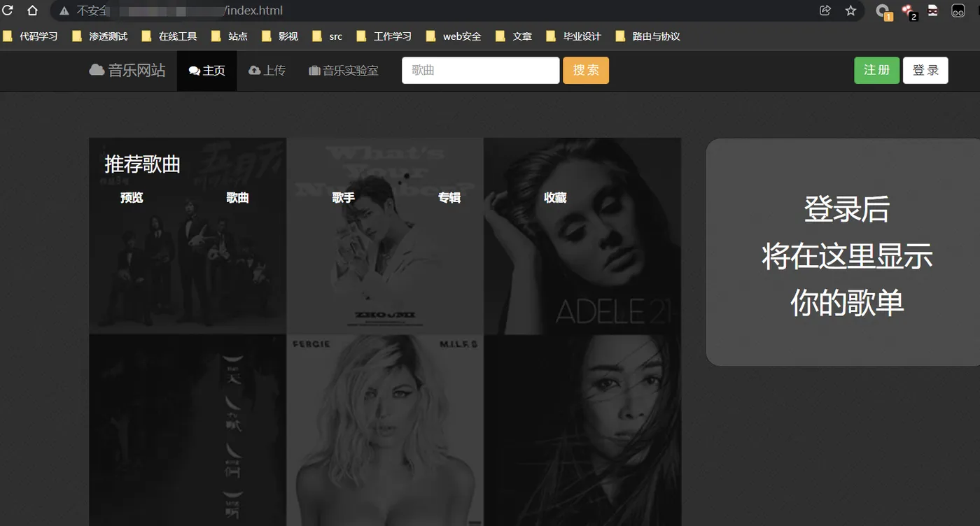Open the 文章 bookmark folder

(514, 36)
